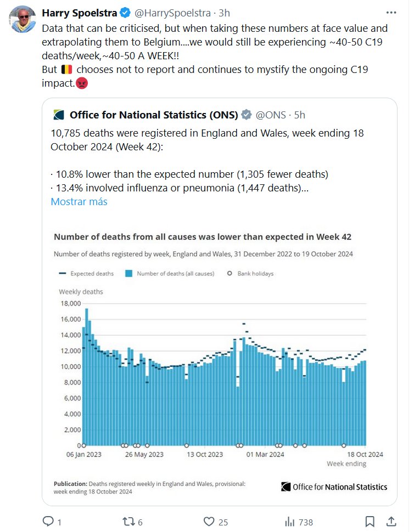The image size is (414, 532).
Task: Bookmark this tweet
Action: coord(370,521)
